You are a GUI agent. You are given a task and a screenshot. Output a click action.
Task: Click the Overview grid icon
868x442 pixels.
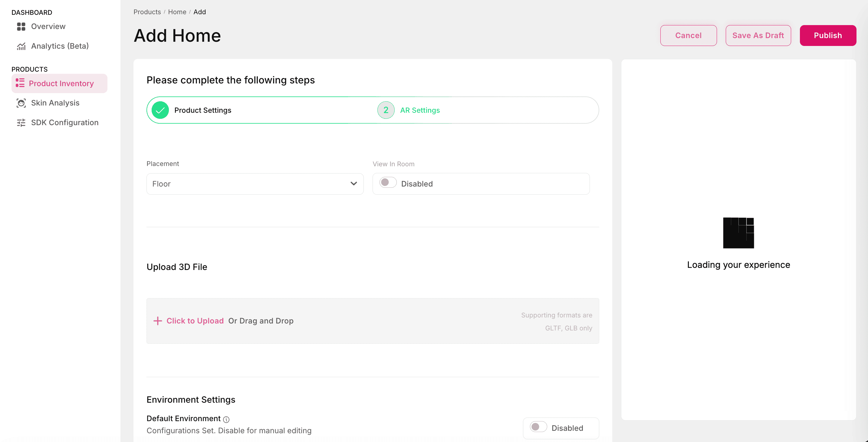[21, 26]
